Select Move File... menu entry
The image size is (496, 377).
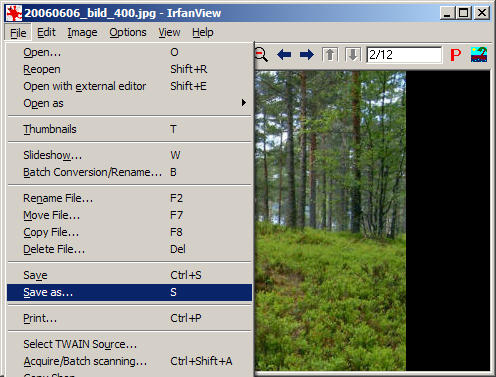[129, 215]
